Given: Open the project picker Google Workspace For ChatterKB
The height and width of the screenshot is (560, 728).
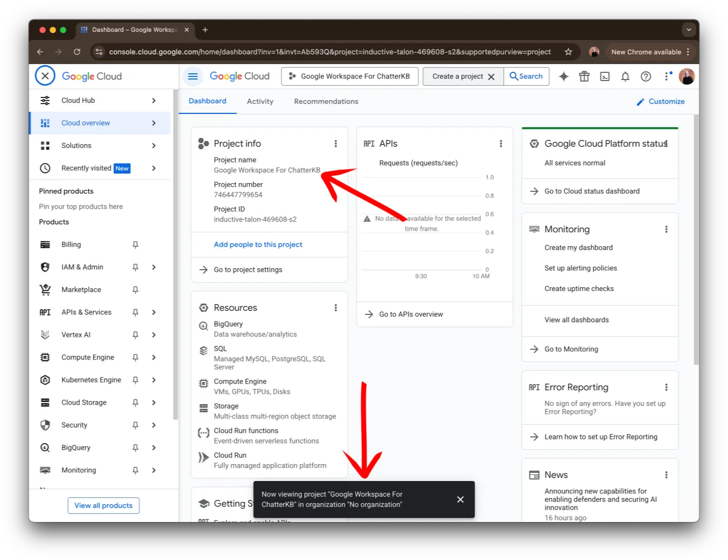Looking at the screenshot, I should pyautogui.click(x=349, y=76).
